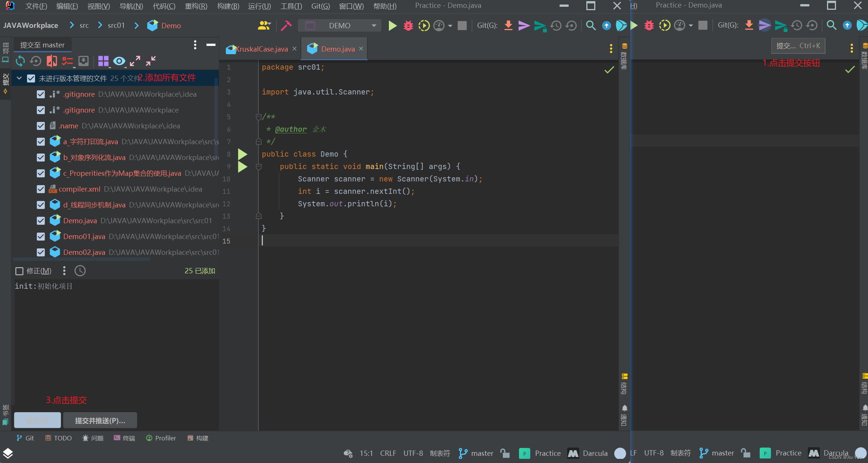
Task: Click the green Run triangle in toolbar
Action: (392, 26)
